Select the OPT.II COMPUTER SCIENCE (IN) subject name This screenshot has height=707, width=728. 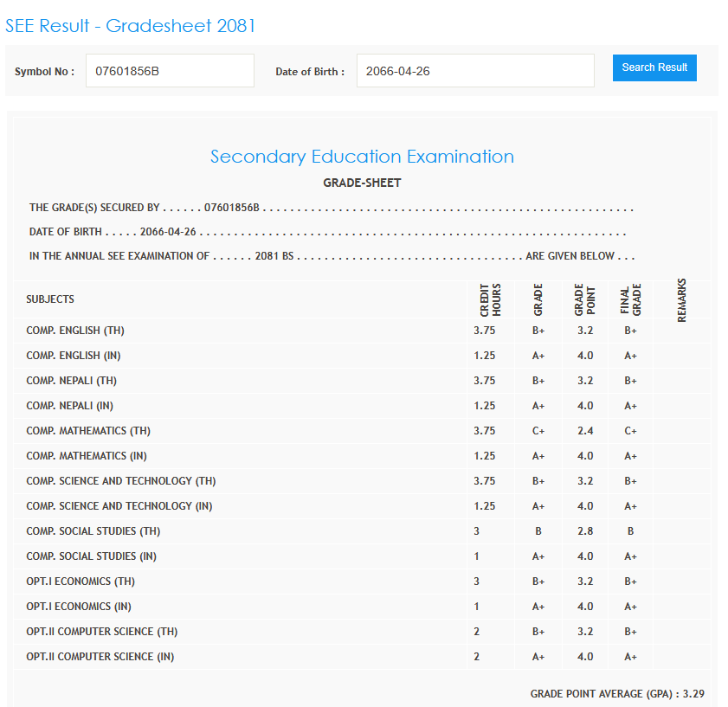[100, 657]
